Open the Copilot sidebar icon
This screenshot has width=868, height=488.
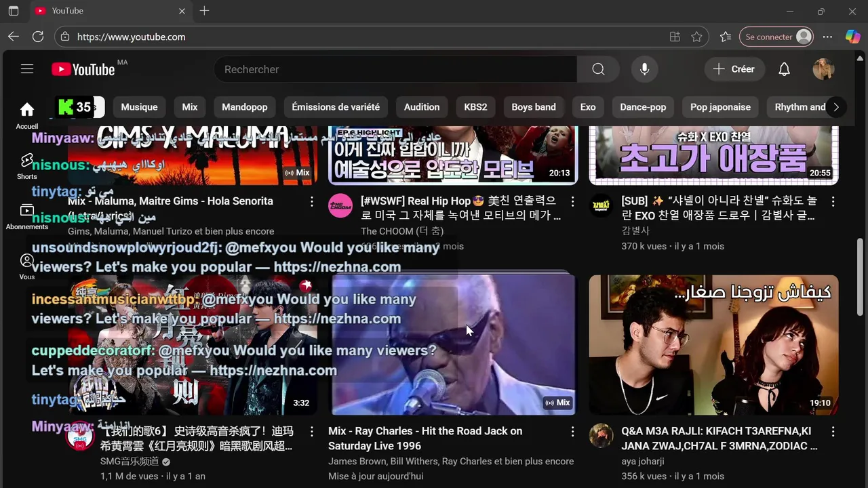tap(852, 37)
